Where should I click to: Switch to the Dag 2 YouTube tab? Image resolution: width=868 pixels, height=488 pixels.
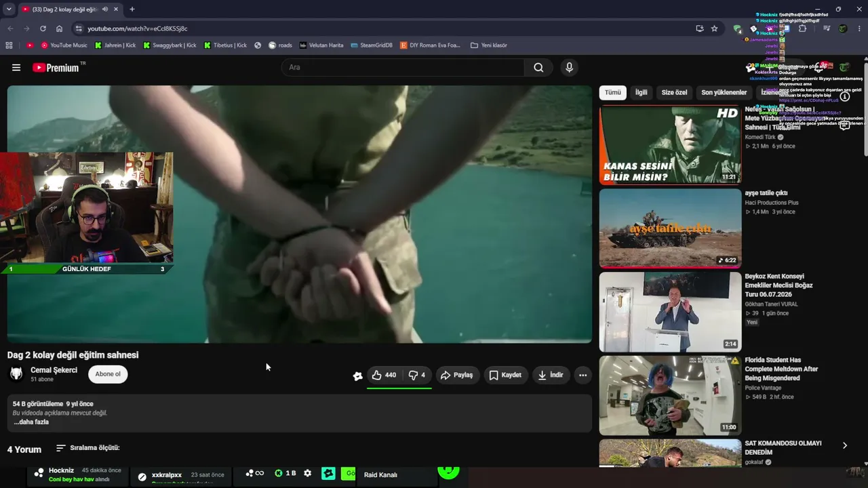tap(64, 9)
